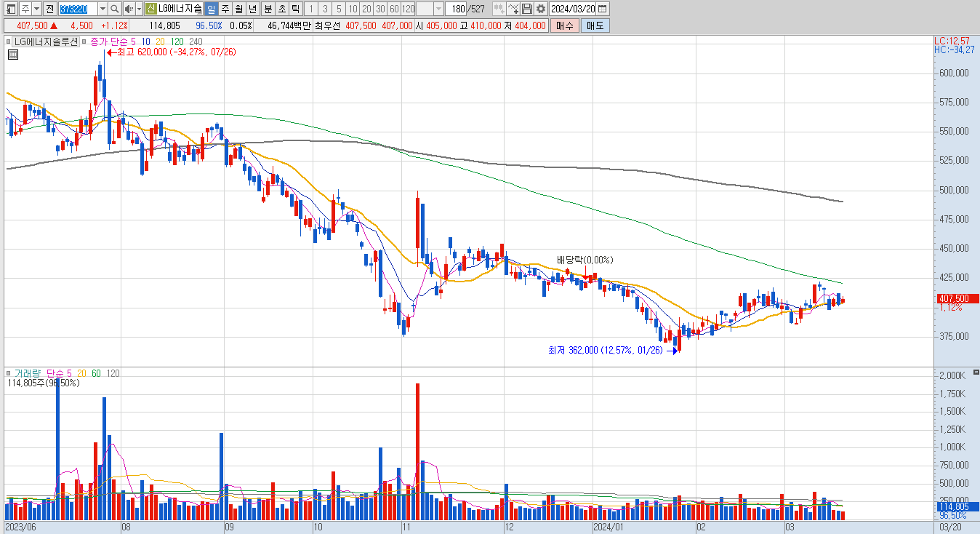980x534 pixels.
Task: Choose interval 60 button
Action: tap(393, 9)
